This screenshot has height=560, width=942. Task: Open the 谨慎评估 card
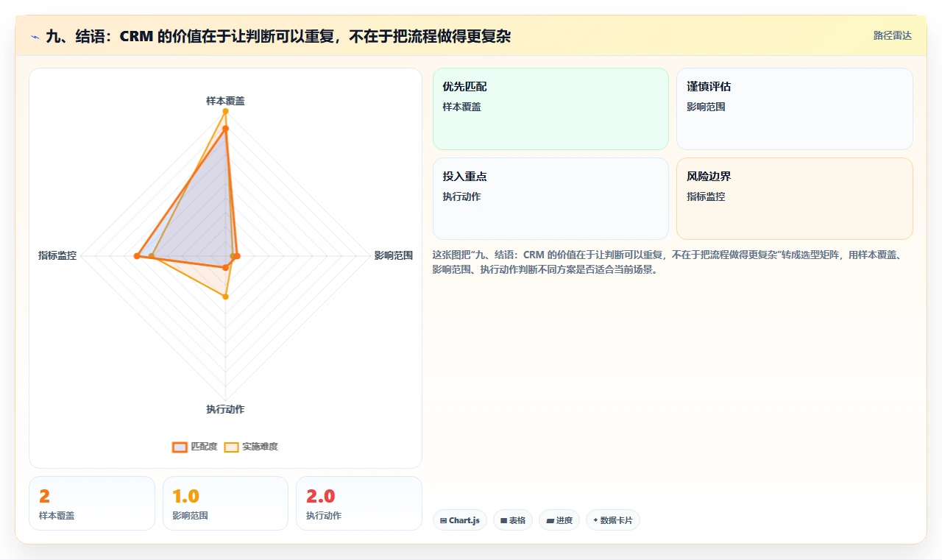795,109
